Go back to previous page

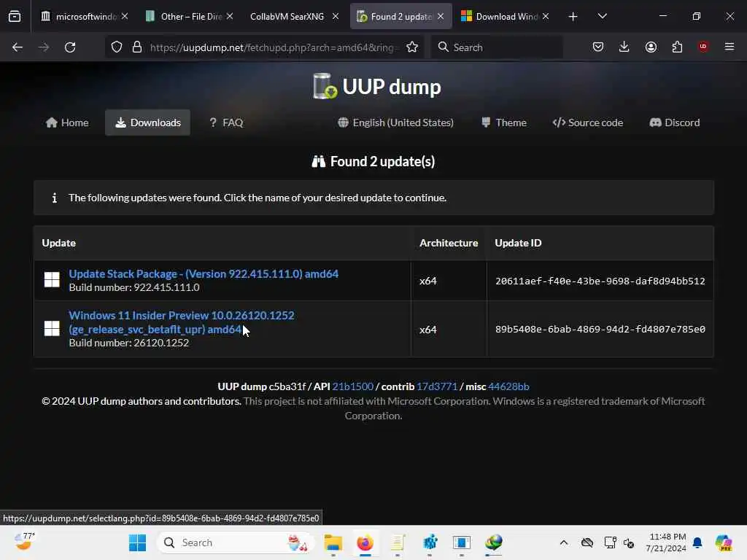pyautogui.click(x=18, y=47)
